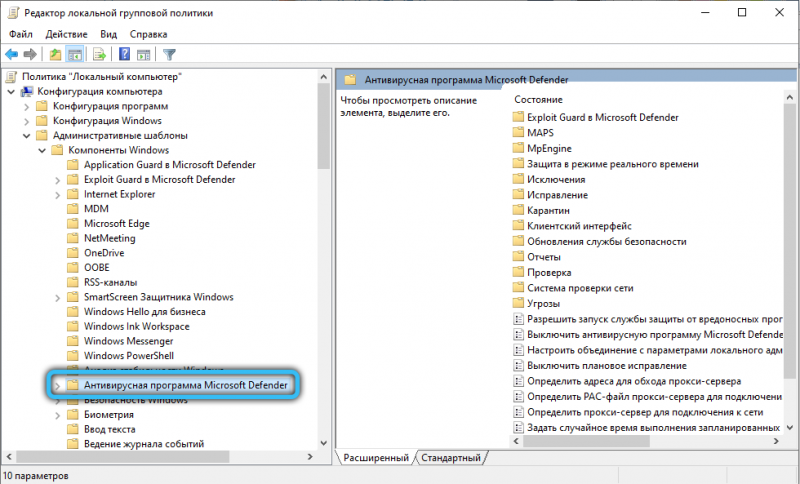
Task: Toggle the Show/Hide action pane icon
Action: point(143,54)
